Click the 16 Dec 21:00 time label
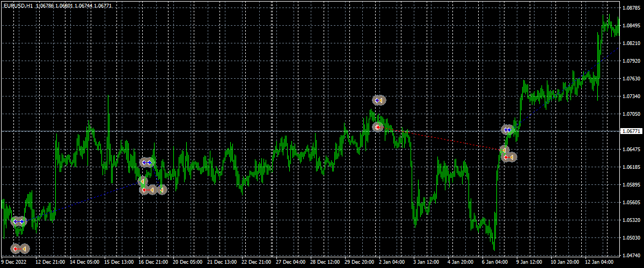The image size is (644, 268). coord(153,263)
